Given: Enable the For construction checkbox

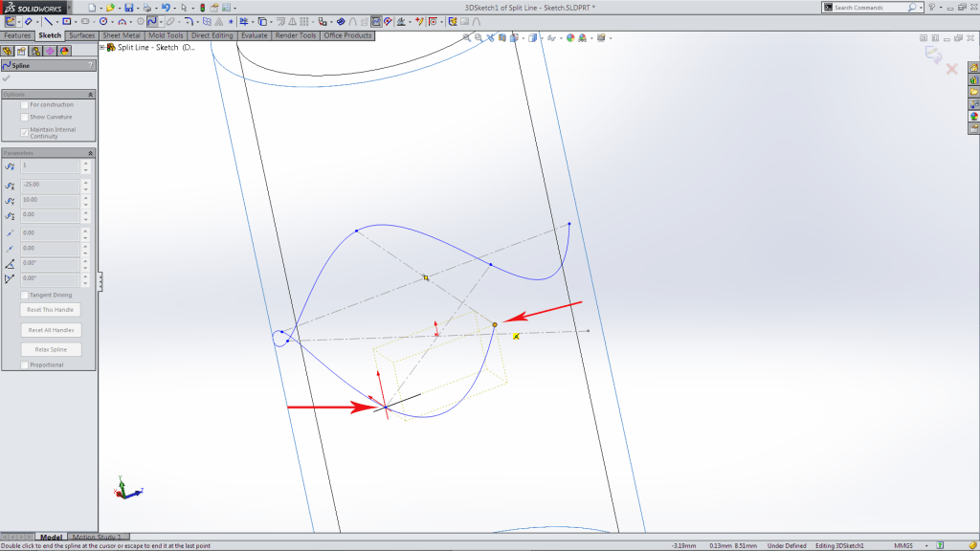Looking at the screenshot, I should pos(26,104).
